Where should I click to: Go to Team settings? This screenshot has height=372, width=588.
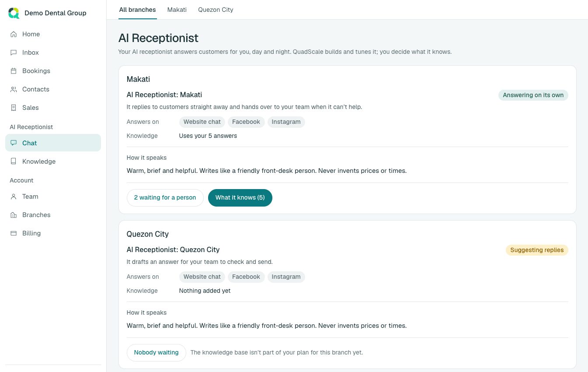click(x=53, y=197)
